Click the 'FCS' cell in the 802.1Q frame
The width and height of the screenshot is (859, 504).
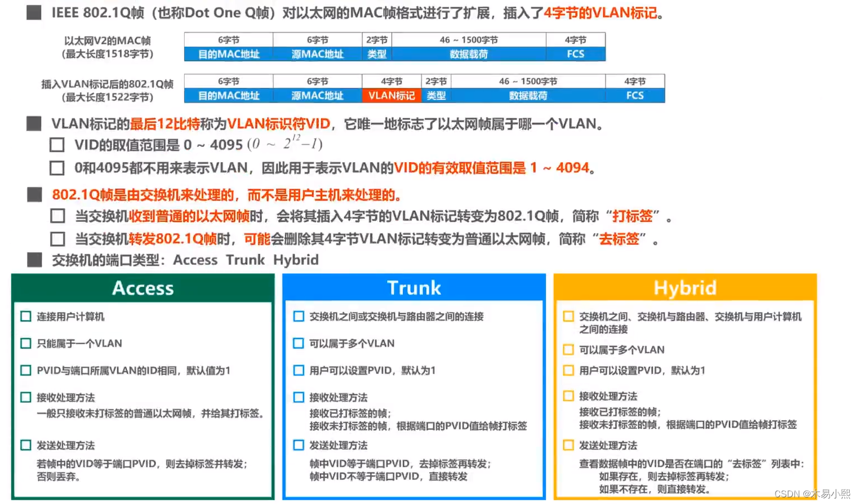(635, 96)
